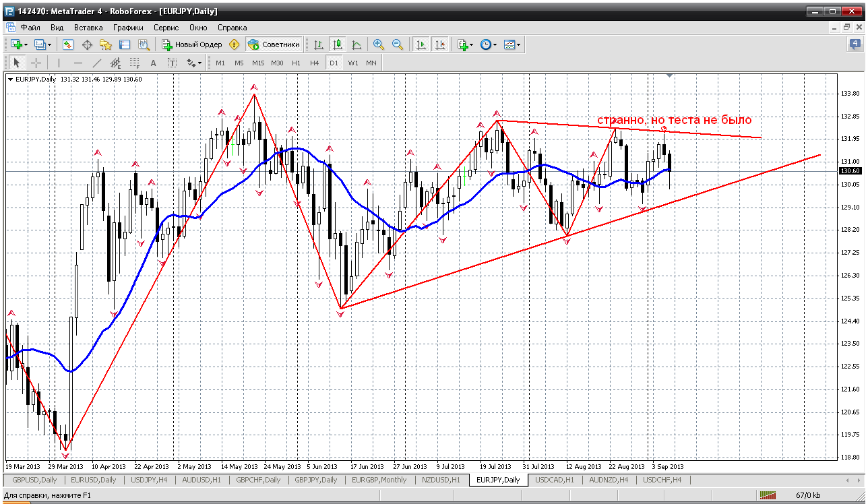
Task: Switch to the EURGBP,Monthly chart tab
Action: (380, 480)
